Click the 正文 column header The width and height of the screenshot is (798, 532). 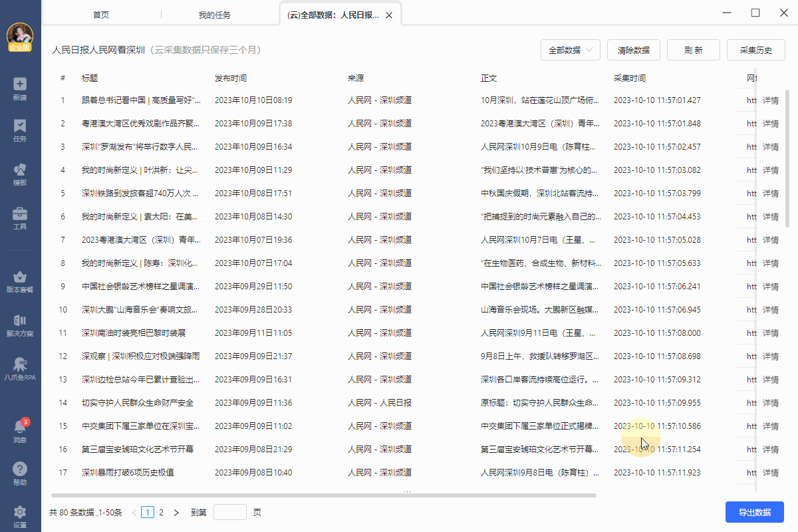489,78
